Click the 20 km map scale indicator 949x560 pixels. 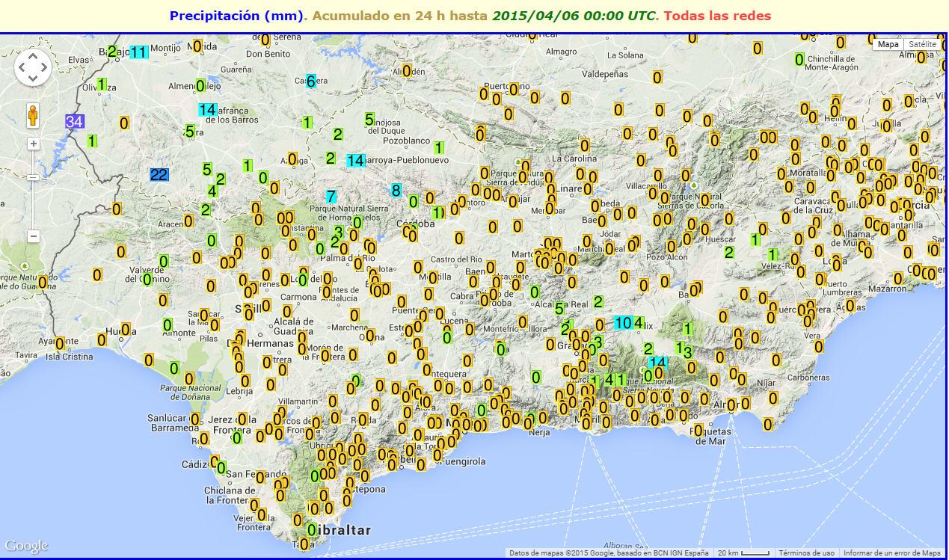pyautogui.click(x=743, y=553)
